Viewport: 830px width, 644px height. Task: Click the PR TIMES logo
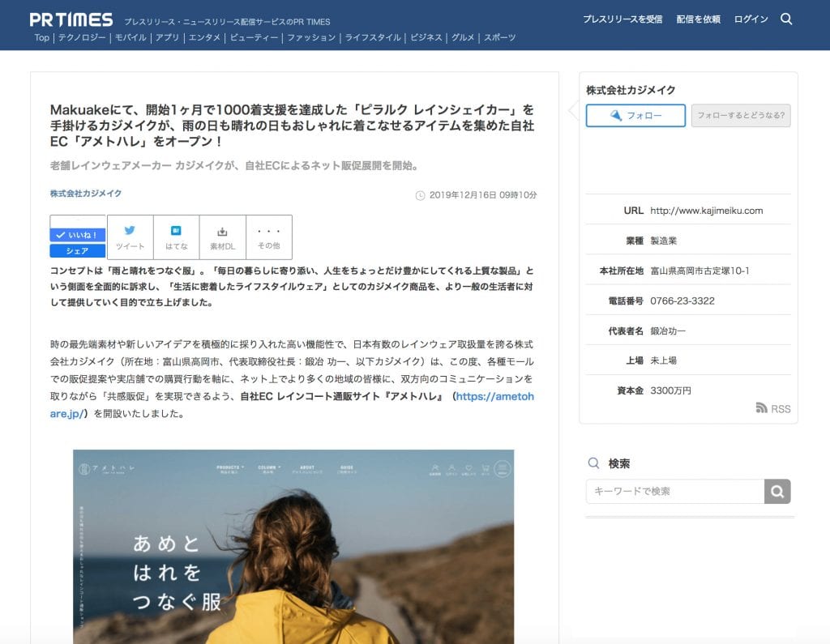71,18
